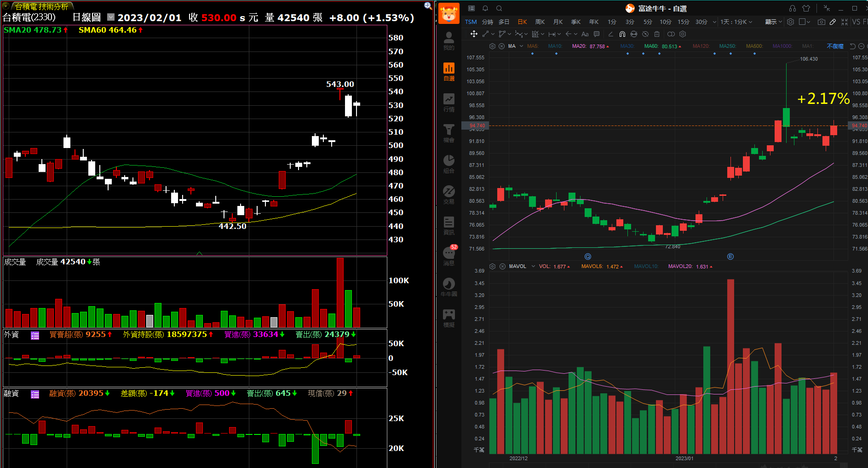The height and width of the screenshot is (468, 868).
Task: Toggle MA250 line visibility
Action: (728, 46)
